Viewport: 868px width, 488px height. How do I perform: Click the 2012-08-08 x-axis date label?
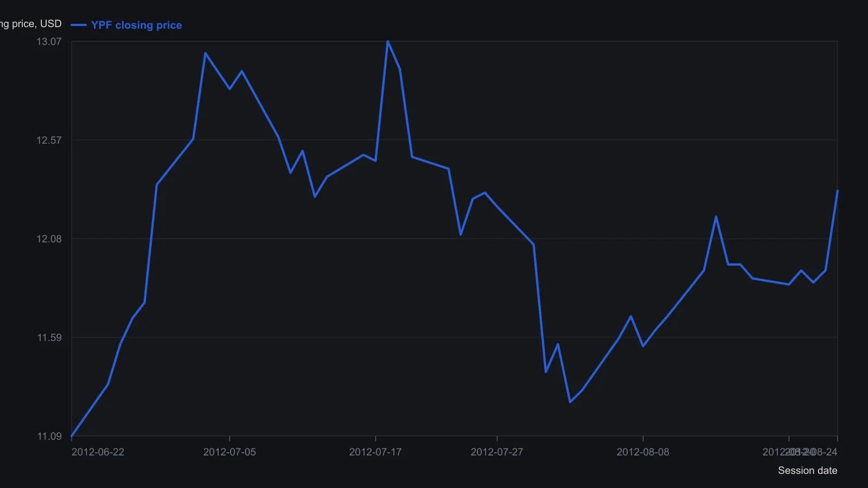pos(643,452)
